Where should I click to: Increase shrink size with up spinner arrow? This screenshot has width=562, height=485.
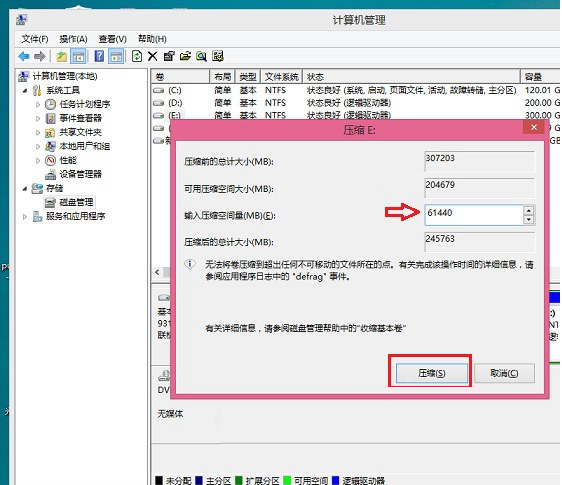(x=529, y=210)
